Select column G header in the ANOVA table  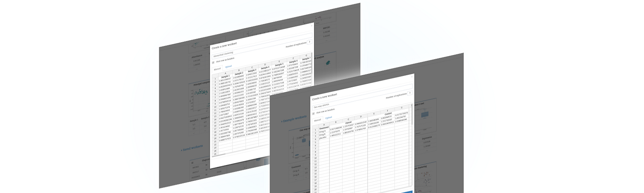401,107
